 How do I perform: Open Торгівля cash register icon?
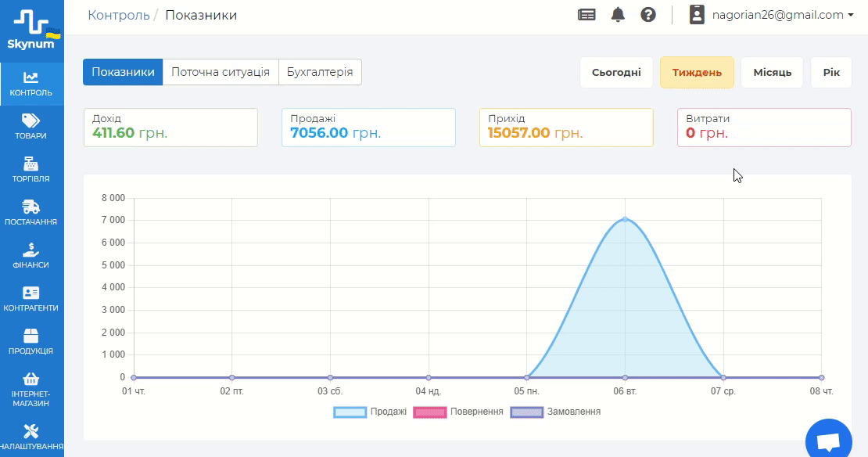click(31, 164)
